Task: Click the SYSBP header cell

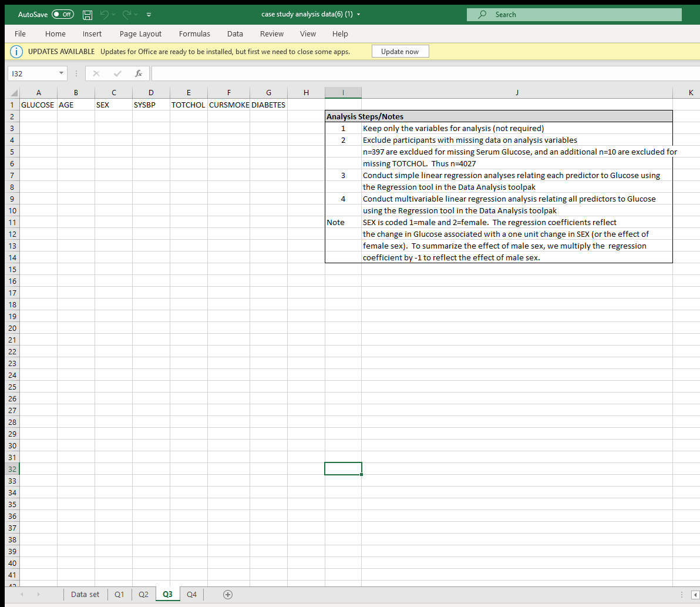Action: coord(151,105)
